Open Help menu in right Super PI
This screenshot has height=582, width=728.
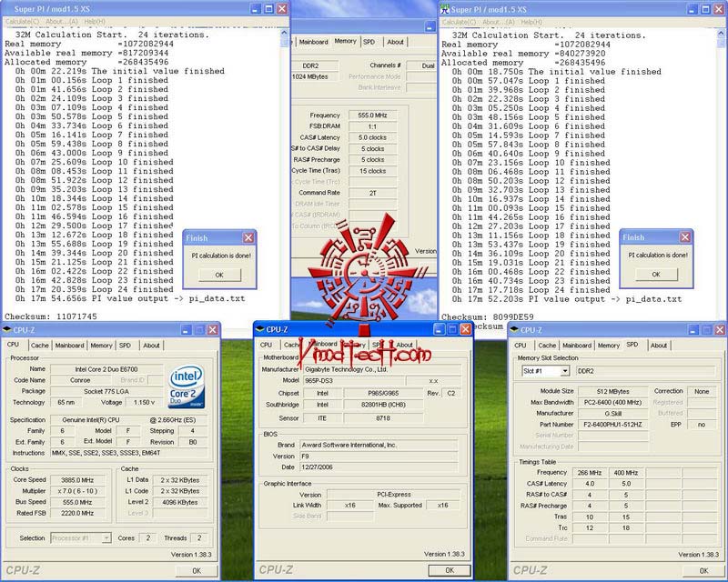531,22
